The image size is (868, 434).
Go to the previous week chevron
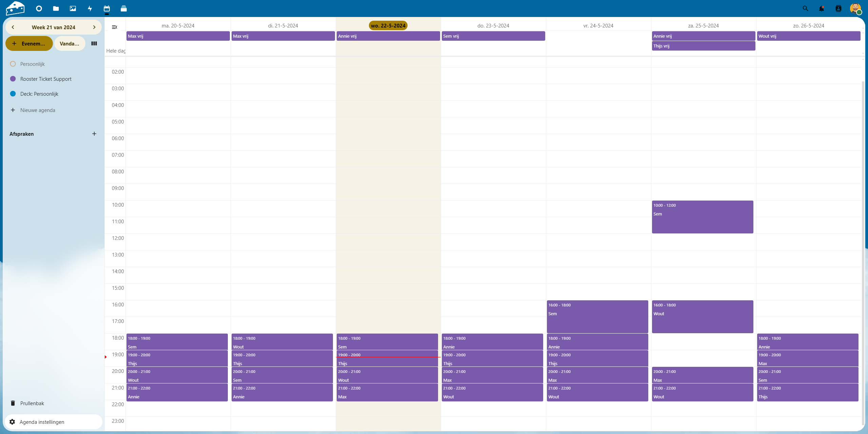[x=13, y=27]
